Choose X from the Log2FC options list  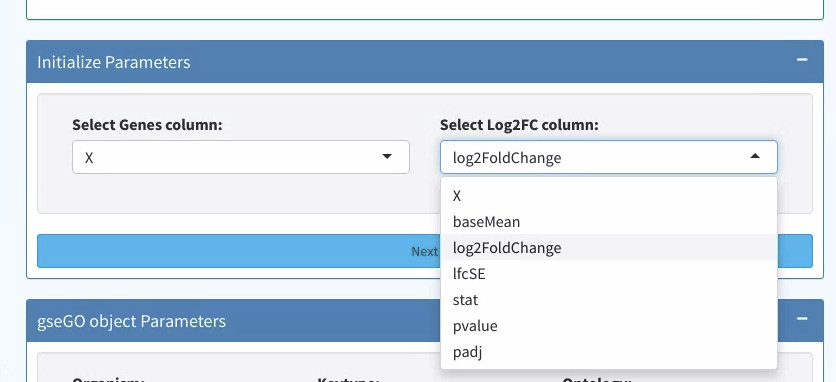[x=608, y=196]
